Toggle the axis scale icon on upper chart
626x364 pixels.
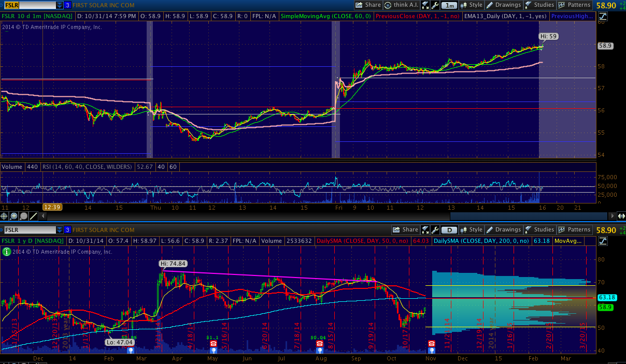pyautogui.click(x=603, y=17)
